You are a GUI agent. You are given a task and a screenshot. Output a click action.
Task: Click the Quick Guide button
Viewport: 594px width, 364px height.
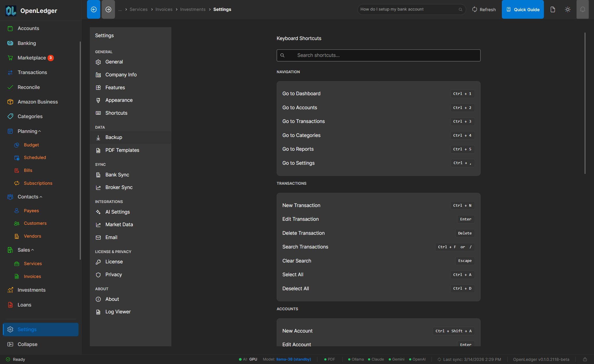(523, 9)
